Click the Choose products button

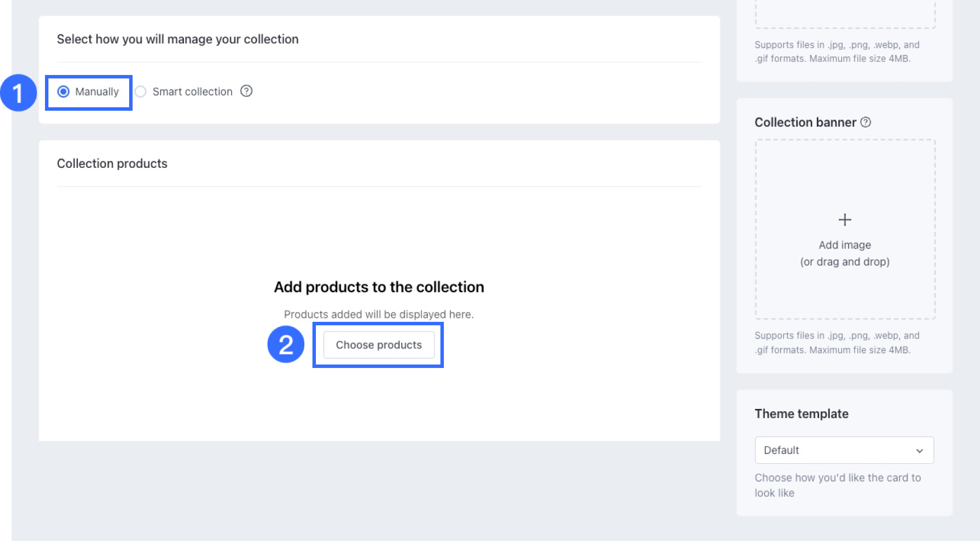point(379,345)
